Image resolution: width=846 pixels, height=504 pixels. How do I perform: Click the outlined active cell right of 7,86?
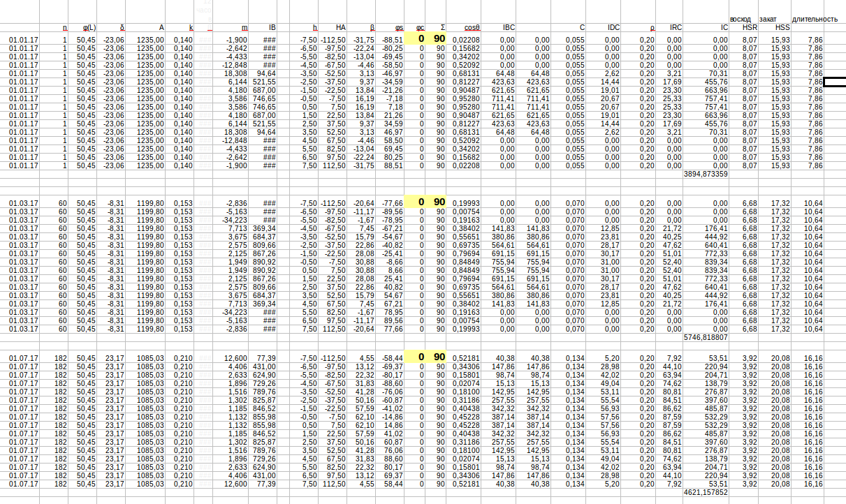tap(835, 82)
